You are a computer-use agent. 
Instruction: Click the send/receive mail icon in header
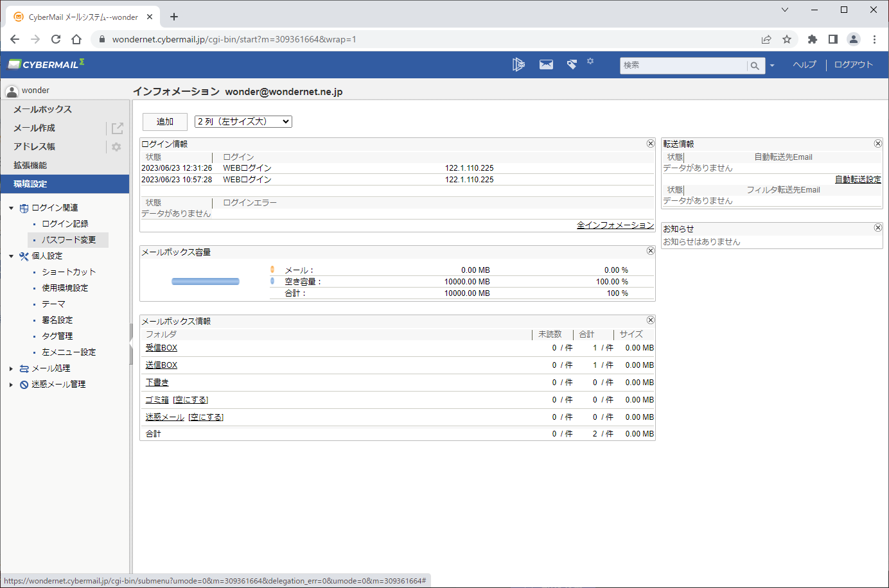point(518,64)
